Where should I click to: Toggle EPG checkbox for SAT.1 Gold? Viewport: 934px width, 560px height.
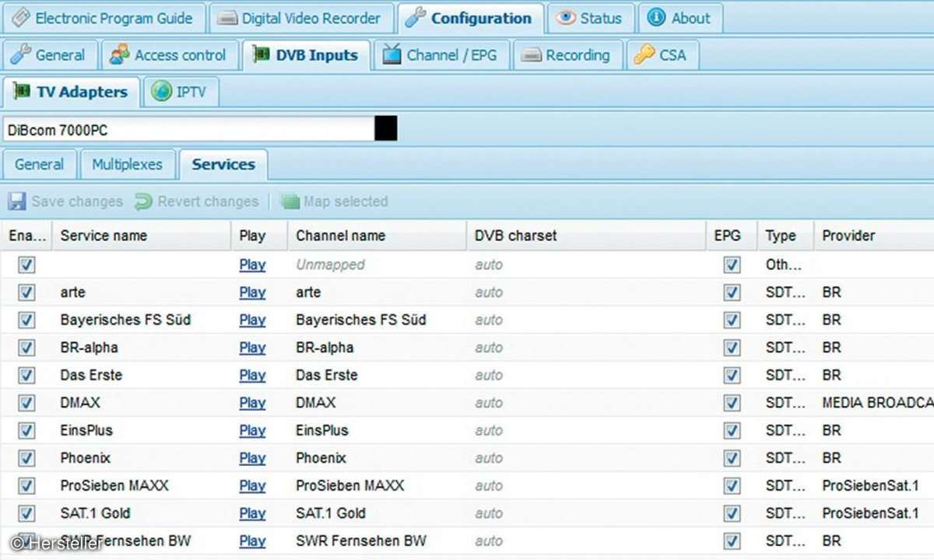click(732, 513)
